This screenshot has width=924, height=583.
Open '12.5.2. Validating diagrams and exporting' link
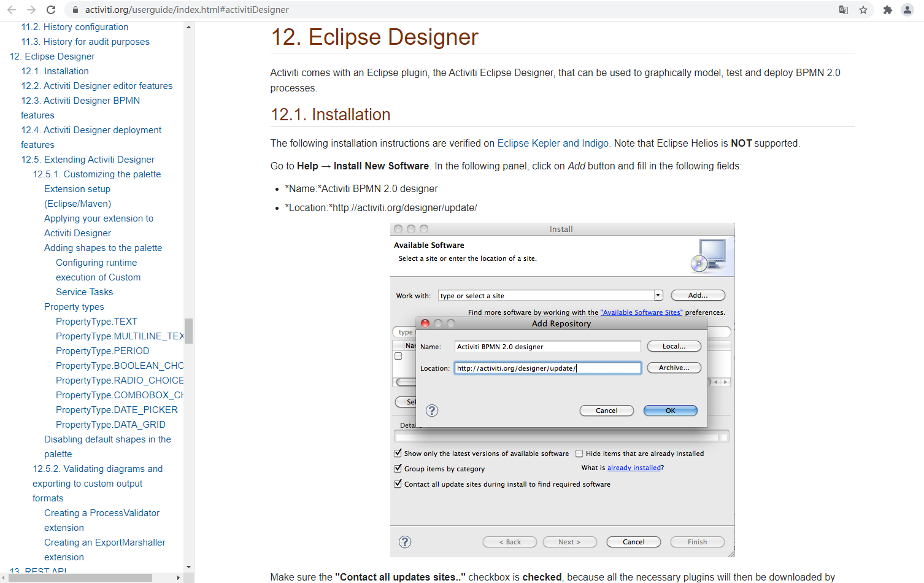98,484
